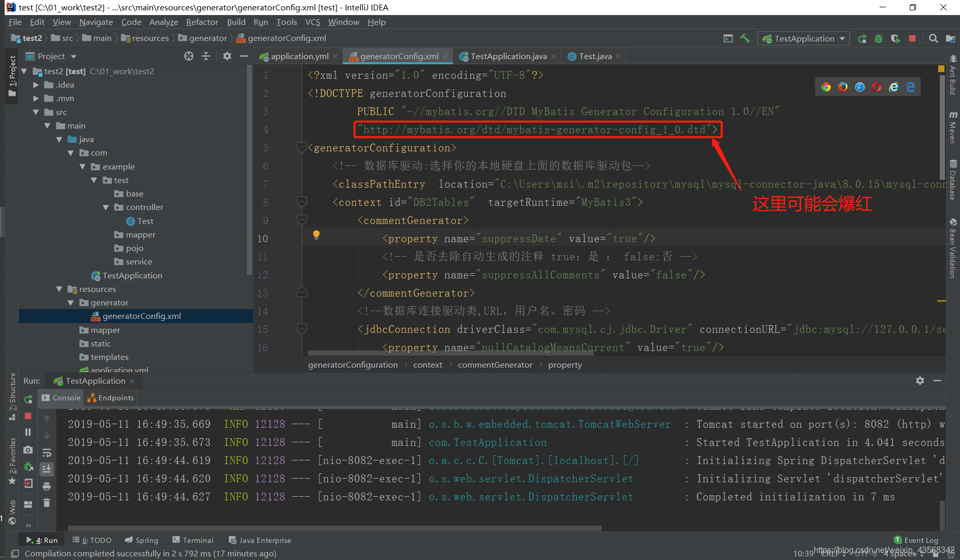Image resolution: width=960 pixels, height=560 pixels.
Task: Open Project panel settings gear
Action: pos(227,56)
